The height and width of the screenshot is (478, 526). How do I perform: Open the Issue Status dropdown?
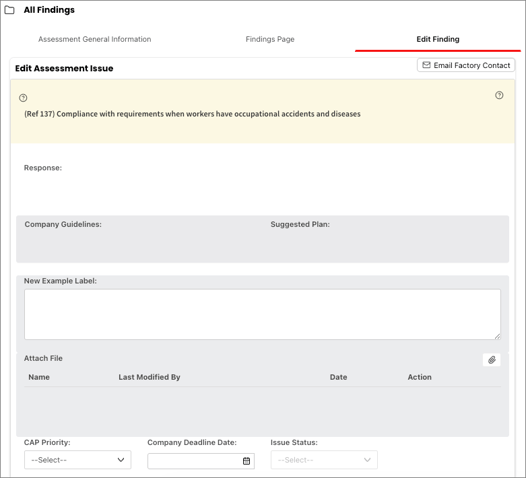pyautogui.click(x=324, y=460)
